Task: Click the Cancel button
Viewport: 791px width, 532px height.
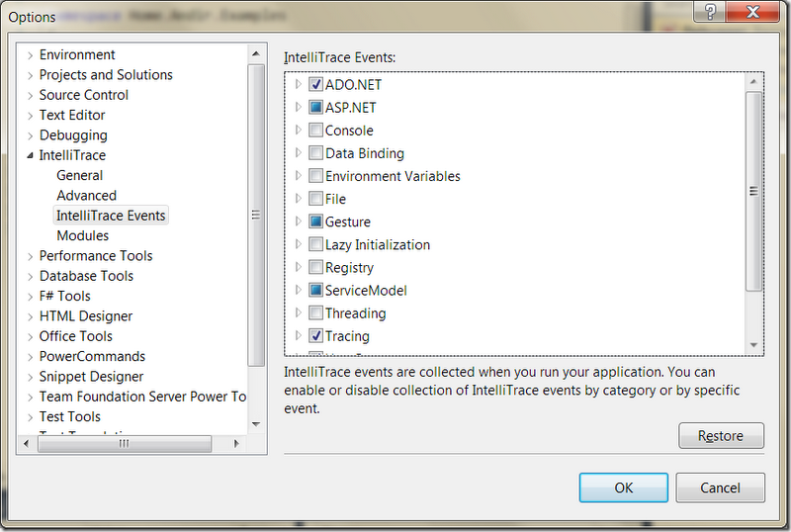Action: point(720,488)
